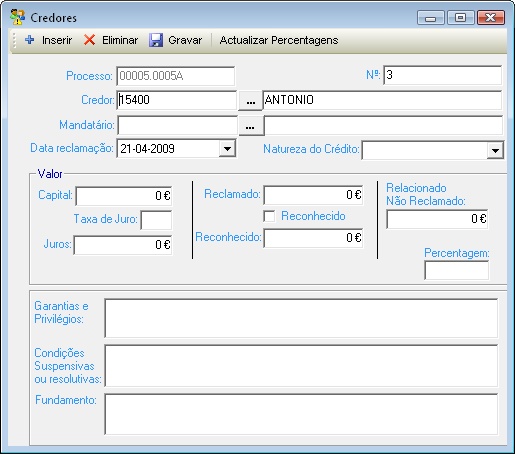Click the red X Eliminar icon
This screenshot has height=454, width=515.
tap(89, 40)
